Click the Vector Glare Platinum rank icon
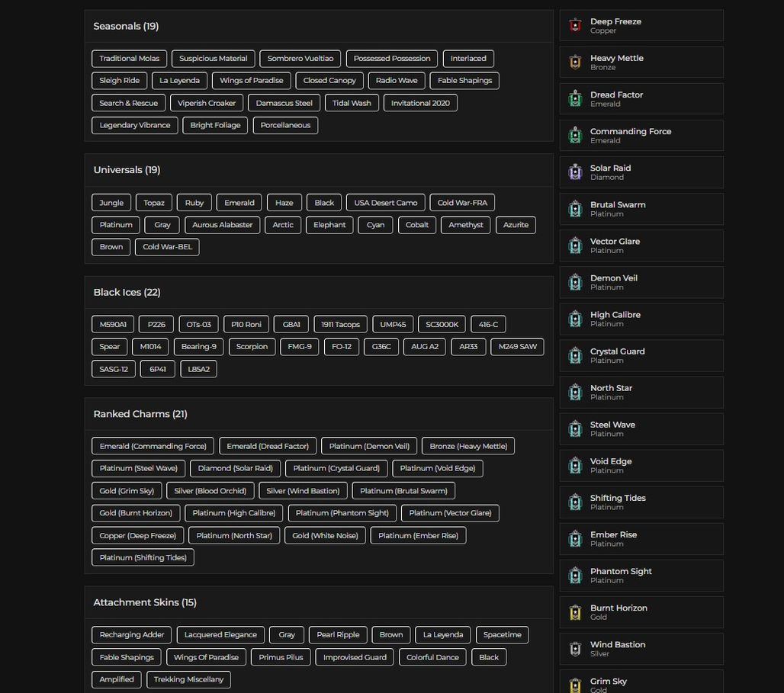The width and height of the screenshot is (784, 693). (575, 245)
